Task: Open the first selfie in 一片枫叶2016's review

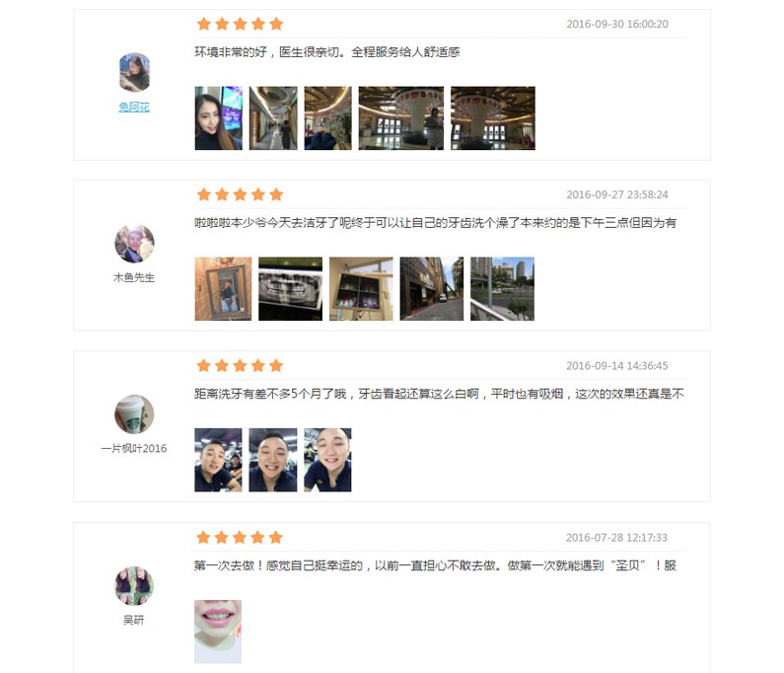Action: point(218,460)
